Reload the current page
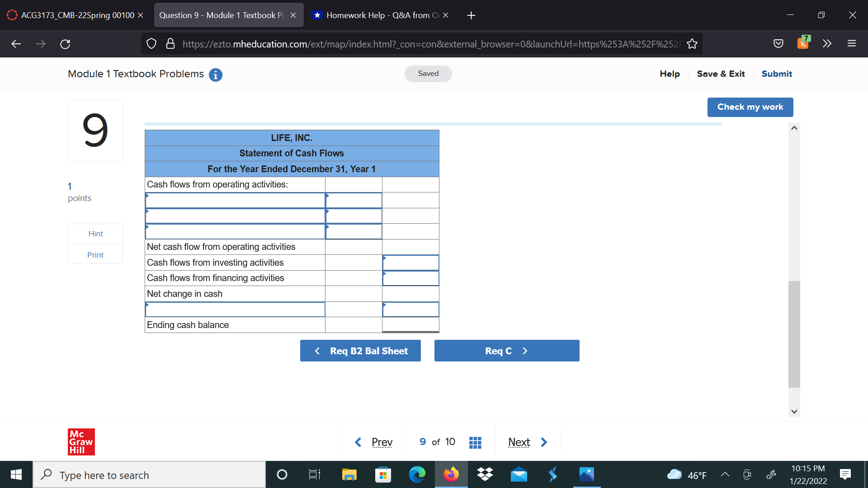The image size is (868, 488). tap(65, 43)
